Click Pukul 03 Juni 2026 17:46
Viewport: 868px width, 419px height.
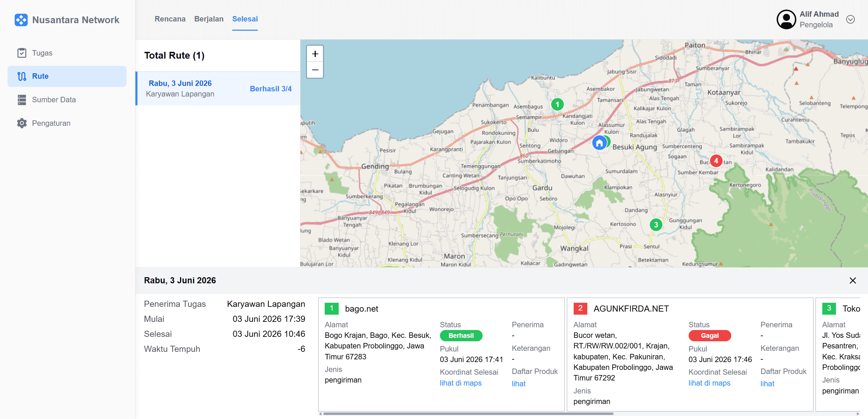(x=720, y=359)
